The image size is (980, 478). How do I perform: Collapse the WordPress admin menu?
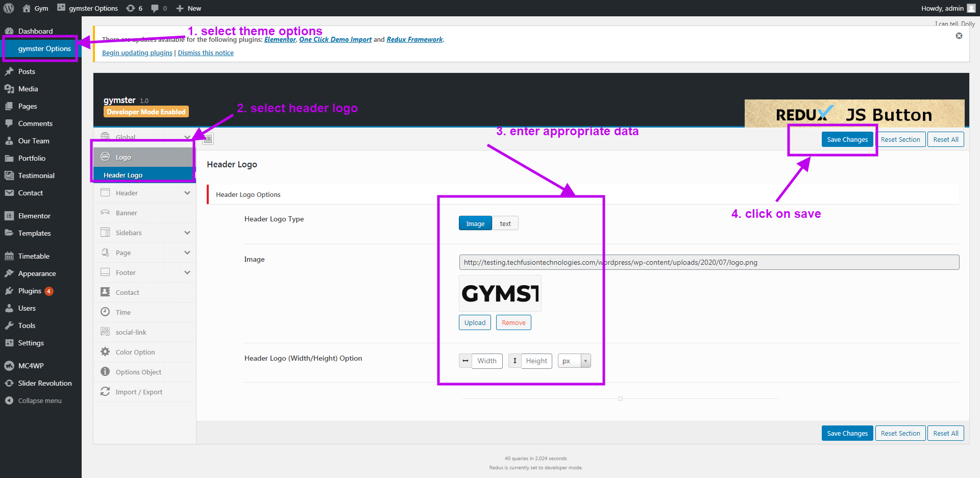pos(39,400)
